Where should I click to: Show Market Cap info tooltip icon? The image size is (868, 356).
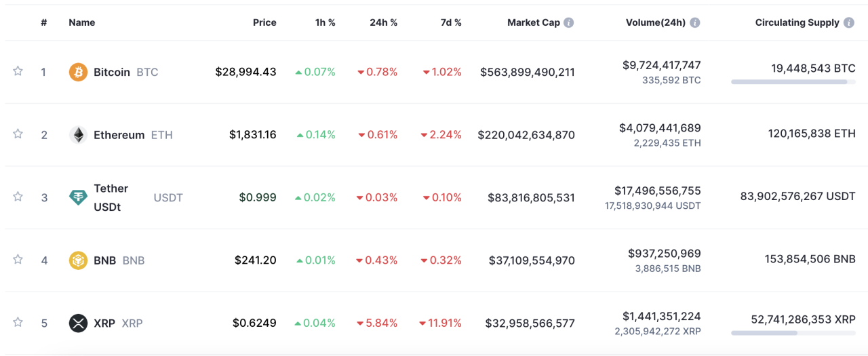point(569,22)
